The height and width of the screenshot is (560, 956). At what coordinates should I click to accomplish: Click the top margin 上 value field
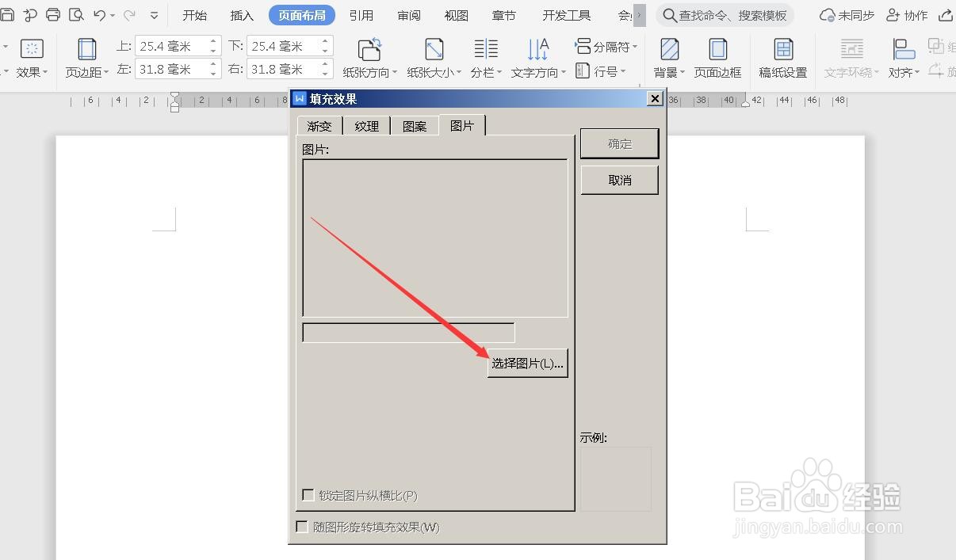(x=171, y=46)
